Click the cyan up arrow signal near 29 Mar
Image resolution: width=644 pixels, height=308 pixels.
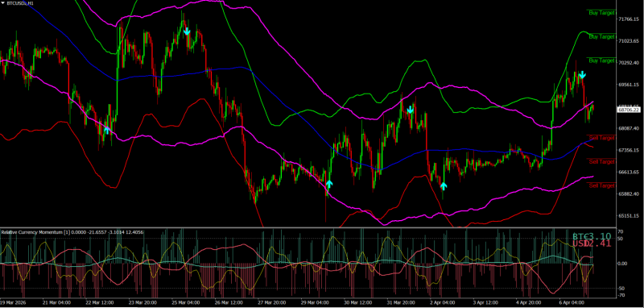[329, 184]
